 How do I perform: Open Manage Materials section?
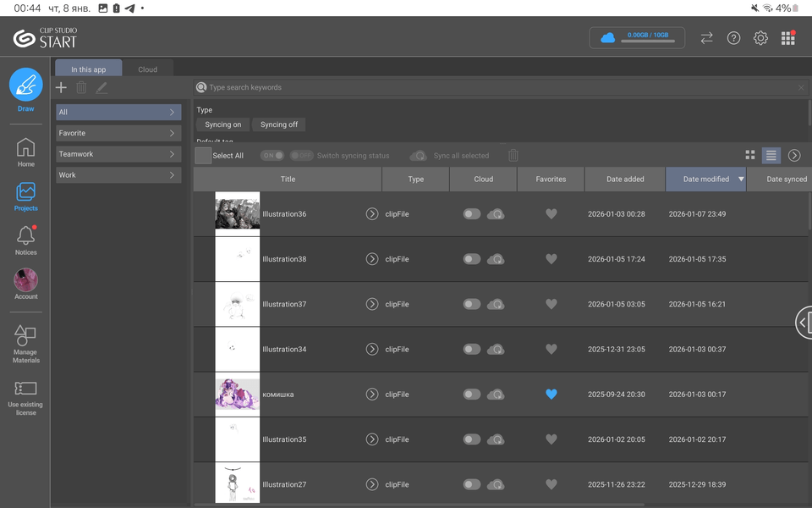25,344
